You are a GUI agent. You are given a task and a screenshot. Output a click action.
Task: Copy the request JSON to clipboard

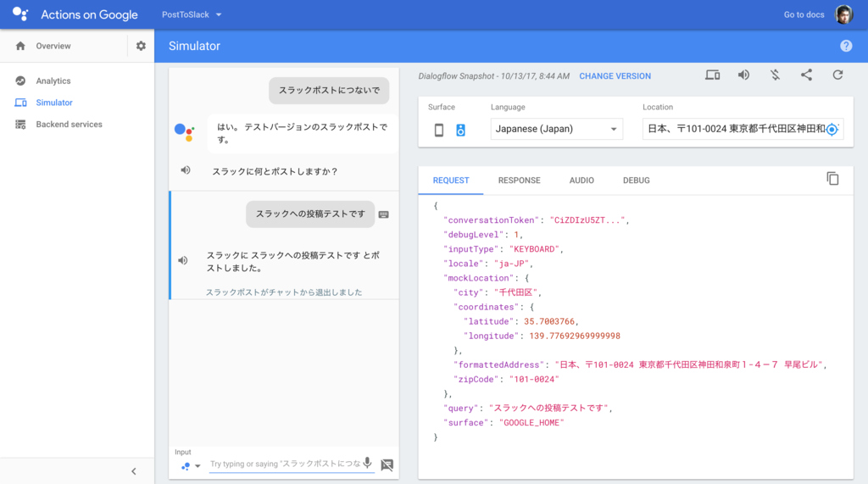tap(832, 179)
